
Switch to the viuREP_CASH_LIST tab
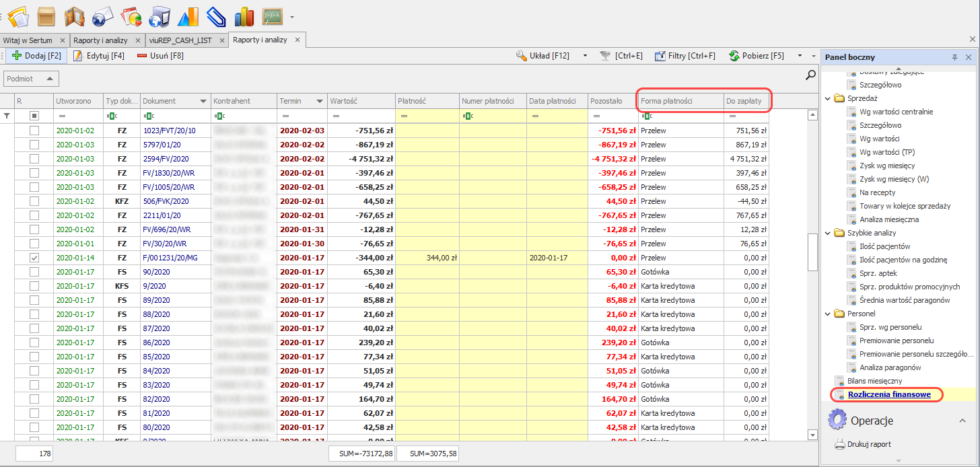(180, 40)
